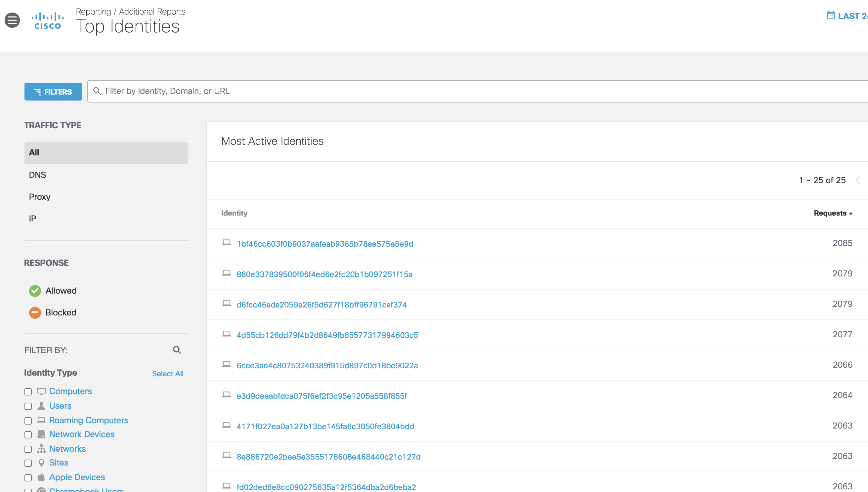Viewport: 868px width, 492px height.
Task: Go to previous page with left chevron
Action: point(857,181)
